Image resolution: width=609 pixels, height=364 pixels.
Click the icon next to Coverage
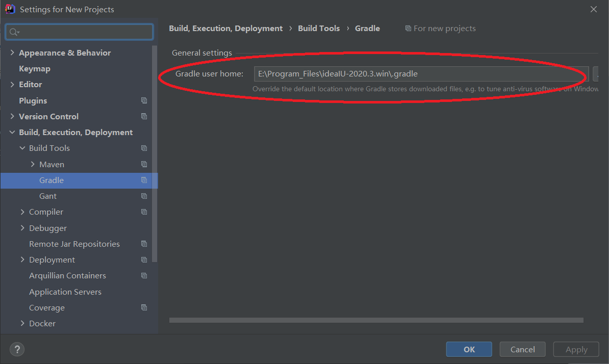click(143, 307)
